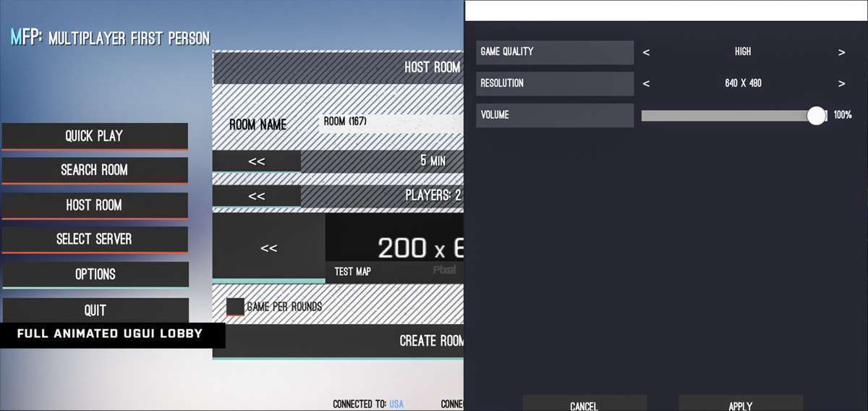Screen dimensions: 868x411
Task: Click the Game Quality label
Action: tap(555, 52)
